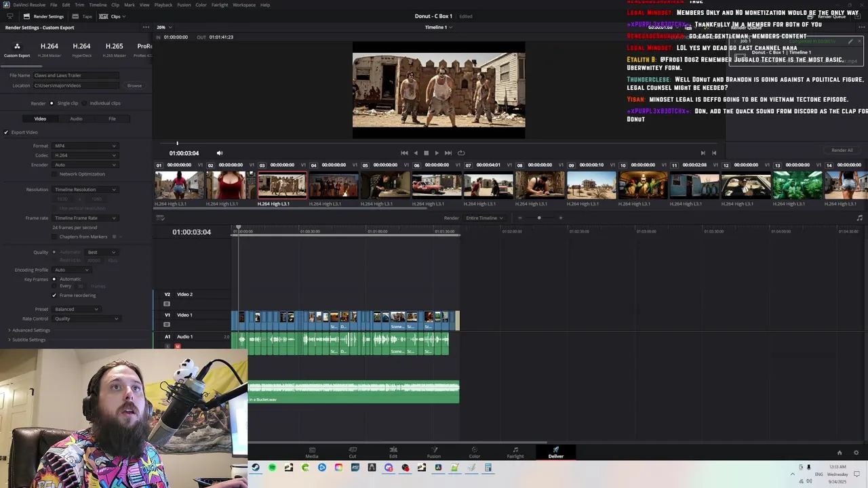Open the Render Entire Timeline dropdown
This screenshot has height=488, width=868.
(484, 218)
